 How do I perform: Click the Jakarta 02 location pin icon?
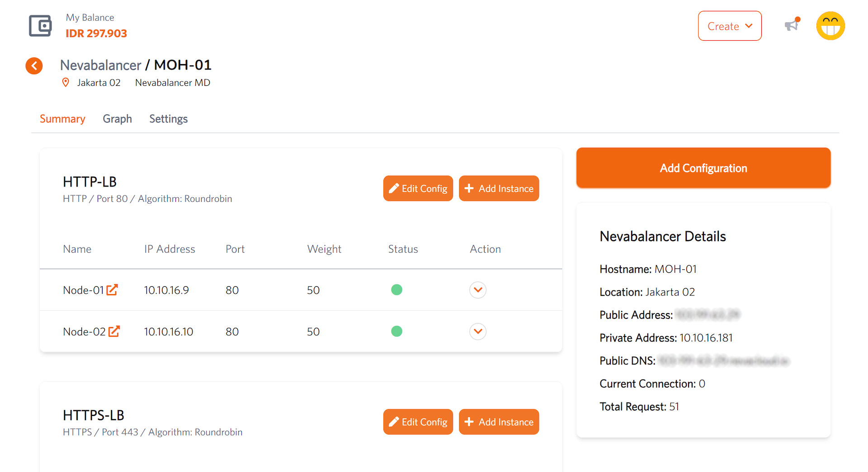[x=66, y=83]
